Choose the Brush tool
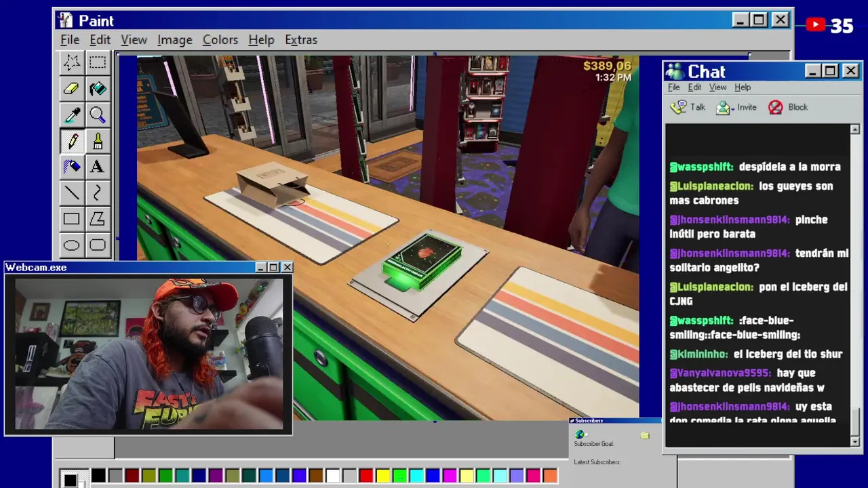 (x=97, y=141)
